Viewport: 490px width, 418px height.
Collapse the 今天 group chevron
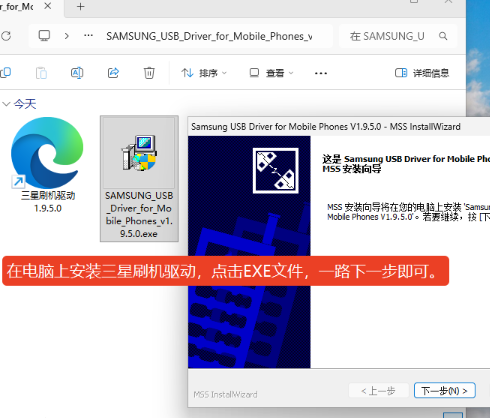click(x=6, y=104)
